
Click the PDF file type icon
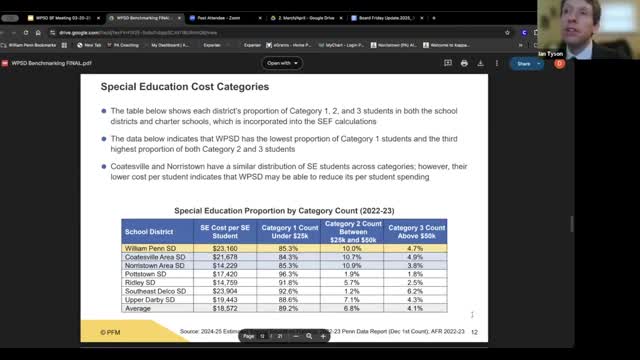point(5,63)
